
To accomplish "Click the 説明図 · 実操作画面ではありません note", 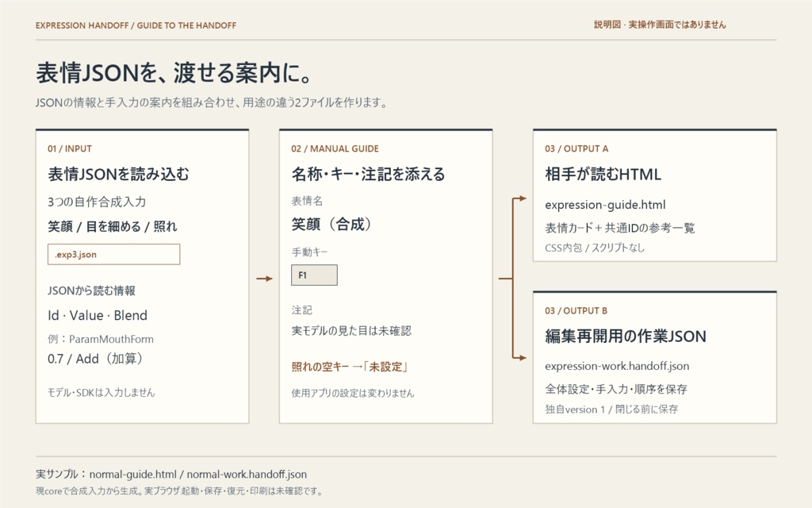I will pyautogui.click(x=660, y=25).
